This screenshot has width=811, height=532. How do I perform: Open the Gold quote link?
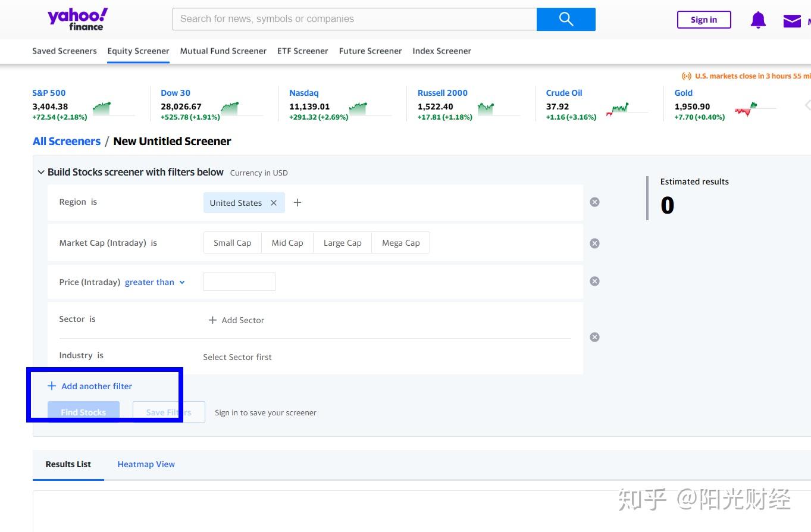point(684,93)
